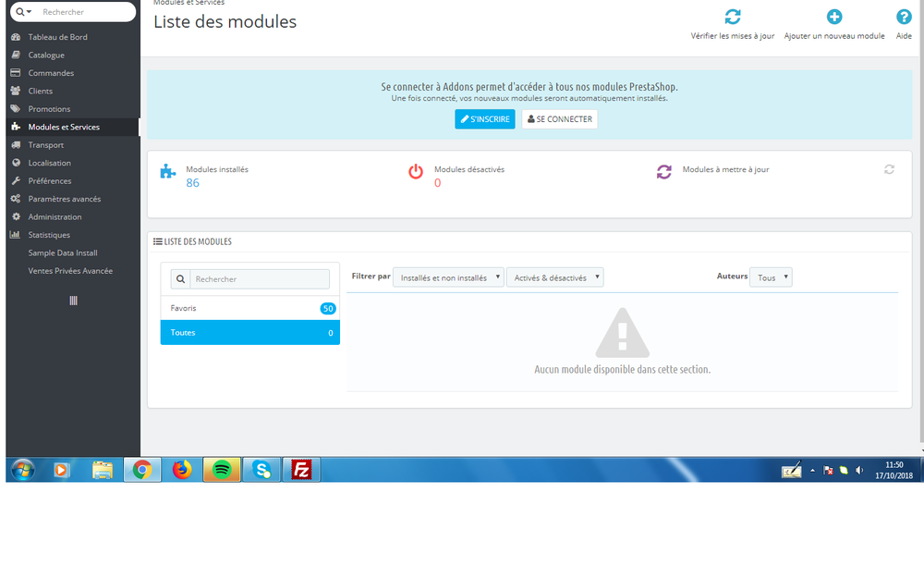Viewport: 924px width, 578px height.
Task: Click the red power Modules désactivés icon
Action: coord(416,172)
